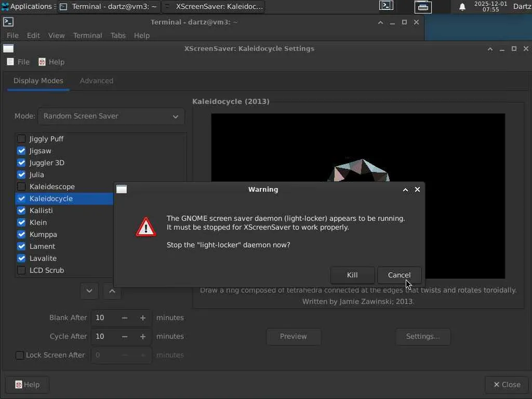Decrease Blank After minutes
This screenshot has height=399, width=532.
(125, 318)
